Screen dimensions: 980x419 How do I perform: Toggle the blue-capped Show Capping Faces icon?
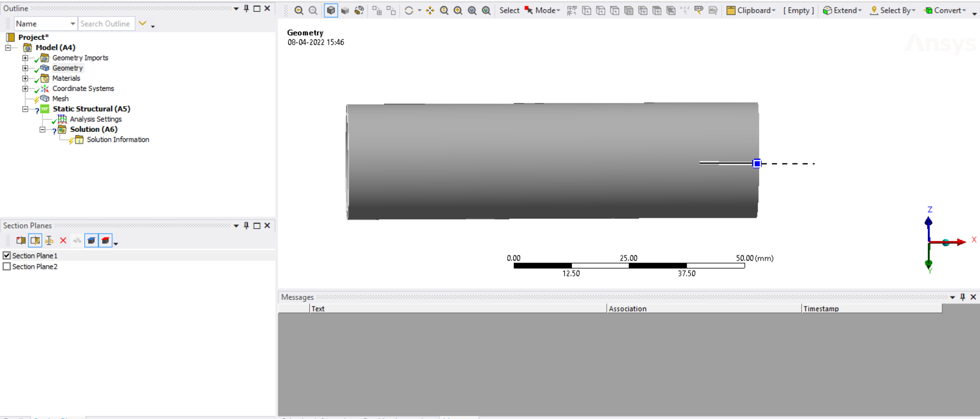pos(91,241)
